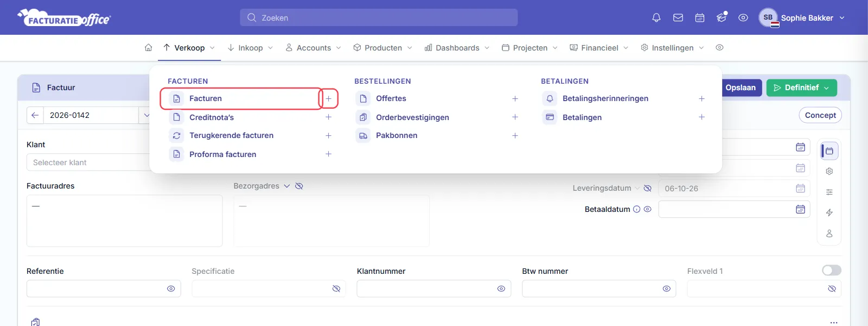The width and height of the screenshot is (868, 326).
Task: Toggle Klantnummer field visibility eye
Action: click(x=501, y=289)
